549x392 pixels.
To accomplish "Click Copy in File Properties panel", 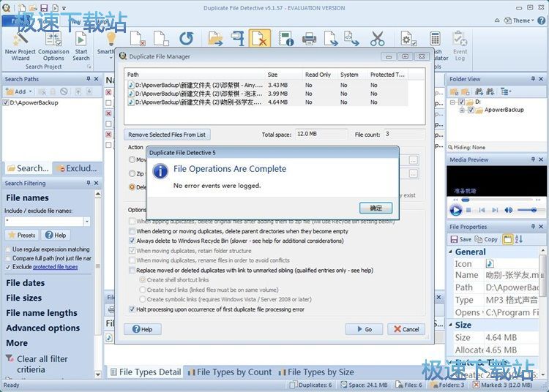I will [486, 239].
